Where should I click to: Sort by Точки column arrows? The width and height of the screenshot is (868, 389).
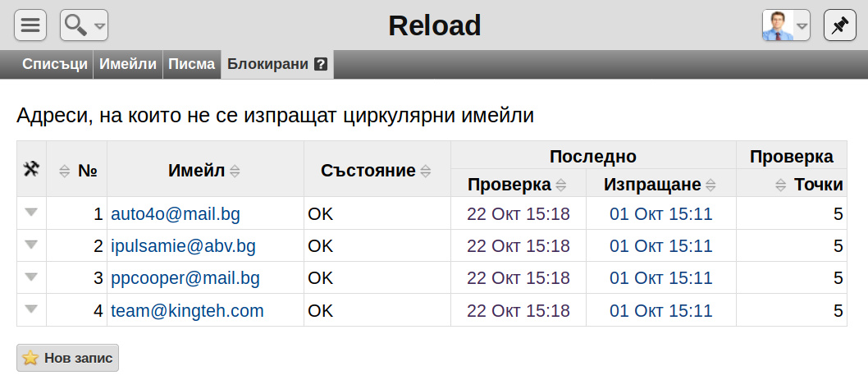pyautogui.click(x=780, y=185)
